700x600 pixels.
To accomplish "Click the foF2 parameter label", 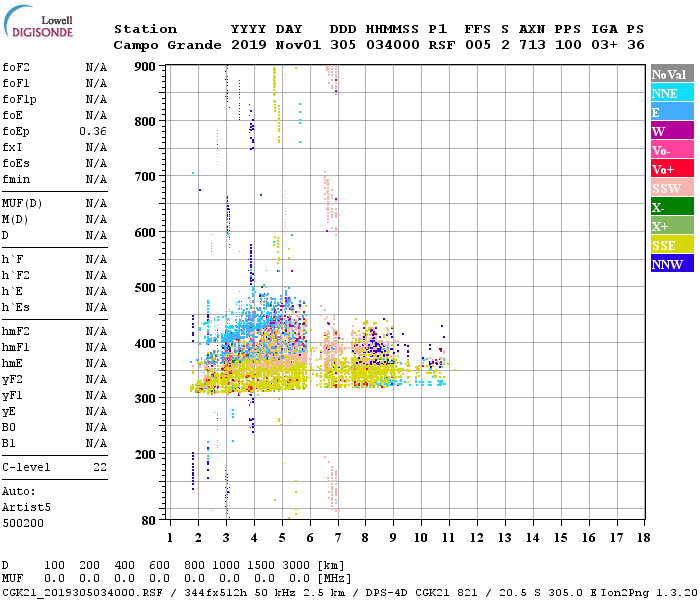I will click(16, 67).
